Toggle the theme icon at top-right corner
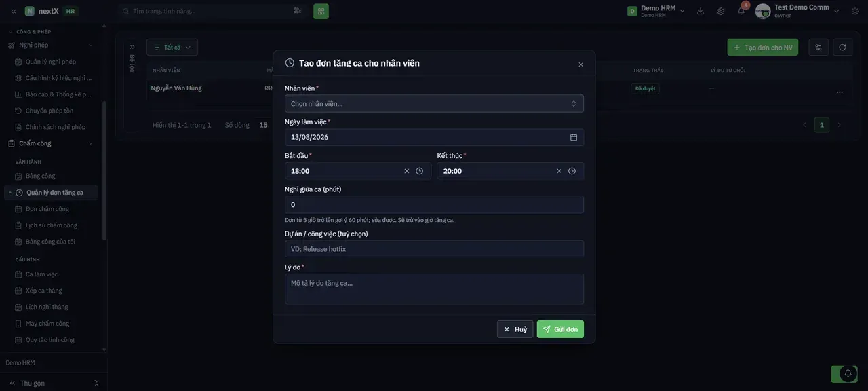The image size is (868, 391). [855, 11]
